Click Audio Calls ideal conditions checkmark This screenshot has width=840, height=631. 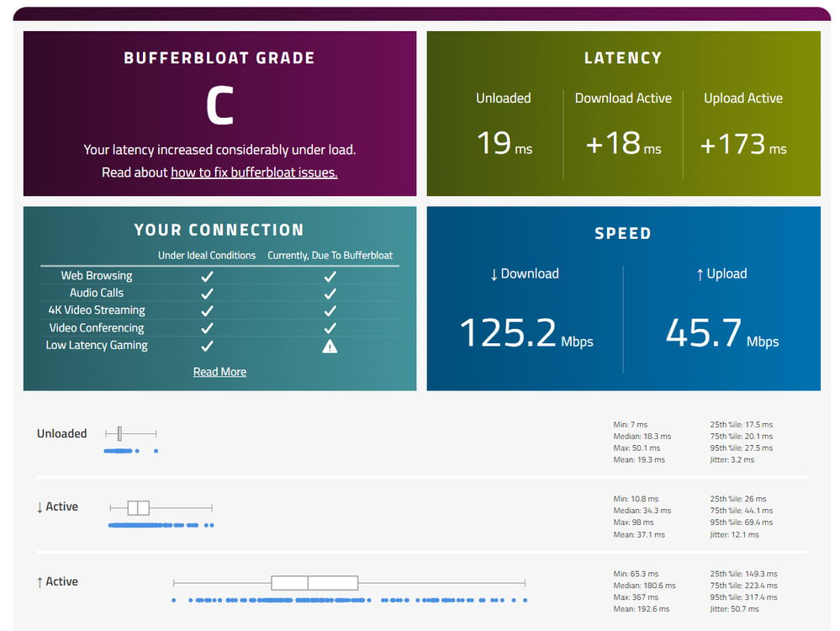208,294
